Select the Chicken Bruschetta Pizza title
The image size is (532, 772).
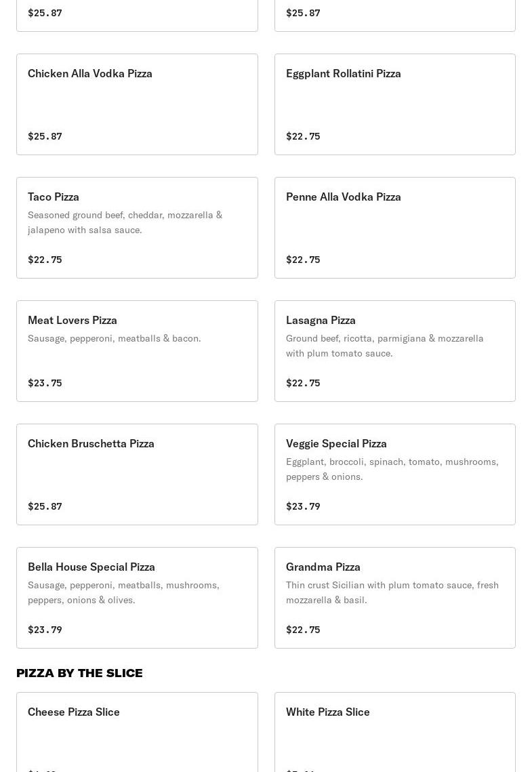point(91,443)
